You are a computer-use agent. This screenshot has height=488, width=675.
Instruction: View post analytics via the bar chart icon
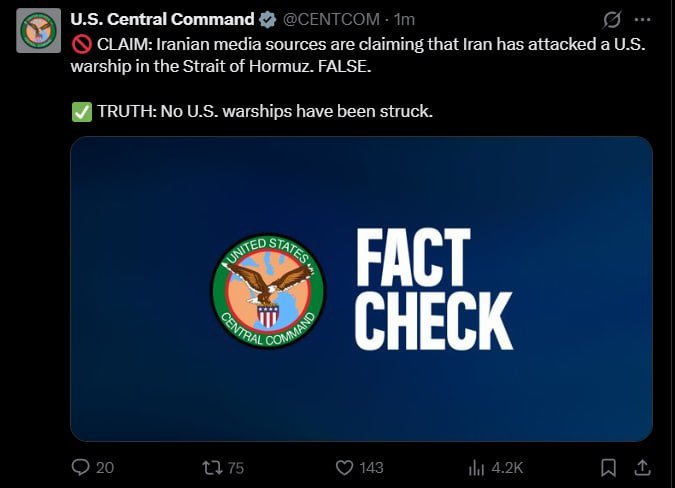[477, 467]
